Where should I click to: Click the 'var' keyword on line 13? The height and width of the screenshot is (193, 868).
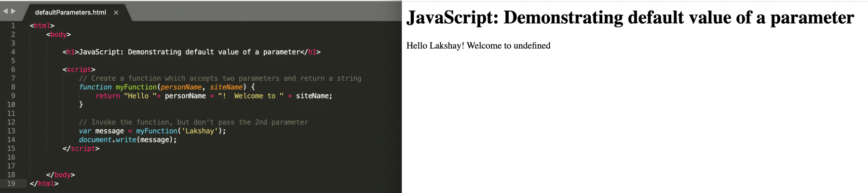pyautogui.click(x=85, y=131)
